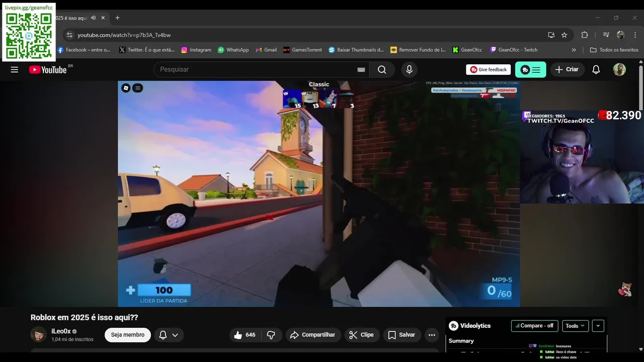Share the video with Compartilhar
Viewport: 644px width, 362px height.
313,335
